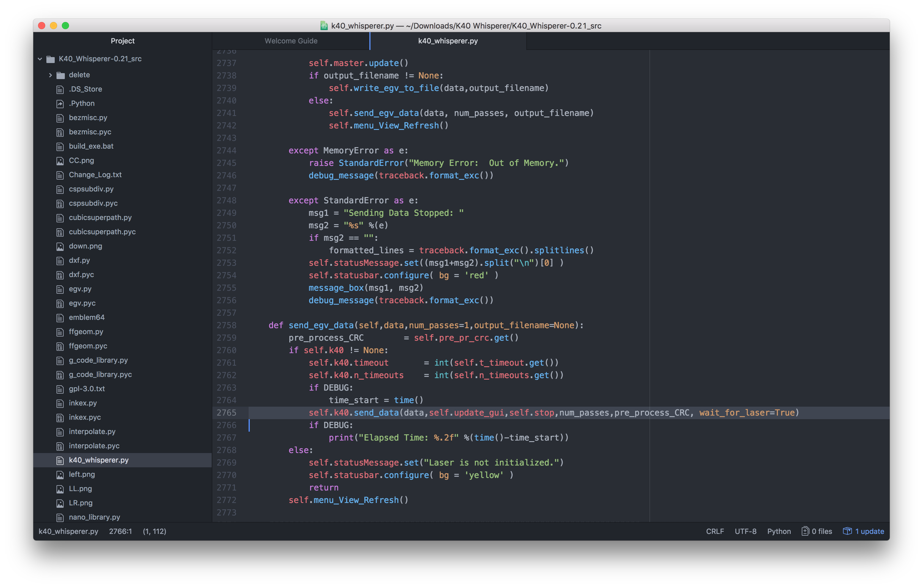Click the CC.png image file icon
Screen dimensions: 923x588
click(60, 161)
